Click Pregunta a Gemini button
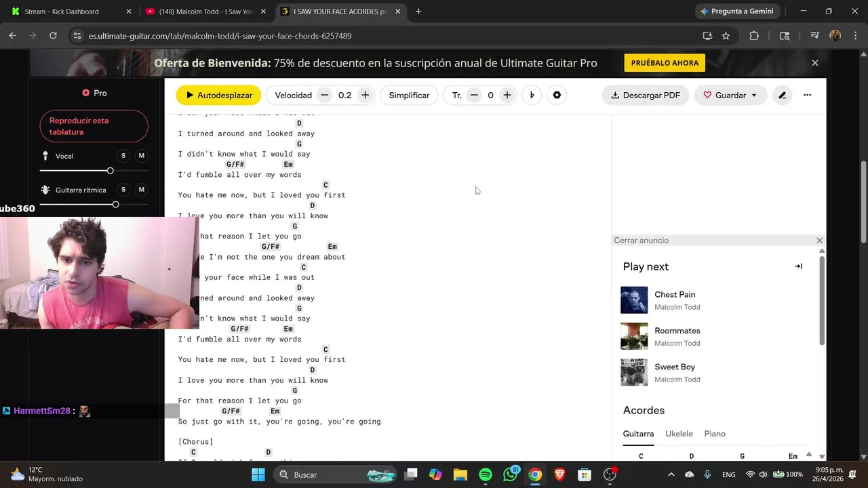Image resolution: width=868 pixels, height=488 pixels. [x=738, y=12]
